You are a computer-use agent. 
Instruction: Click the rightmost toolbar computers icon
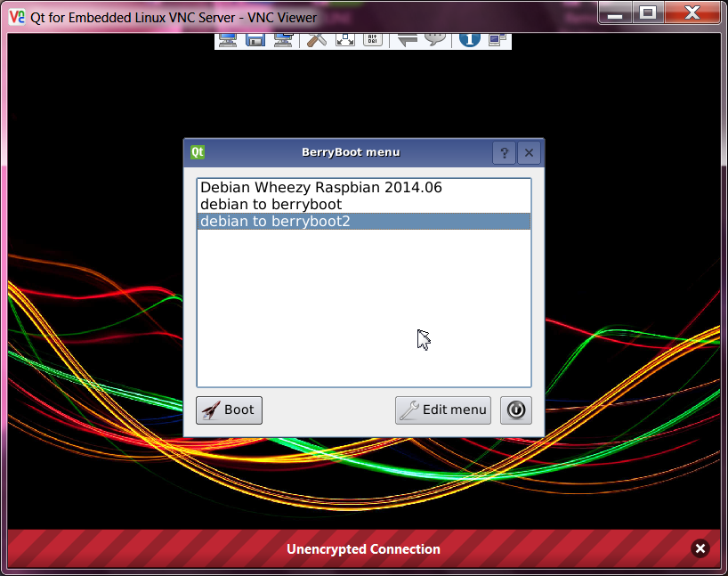coord(497,39)
